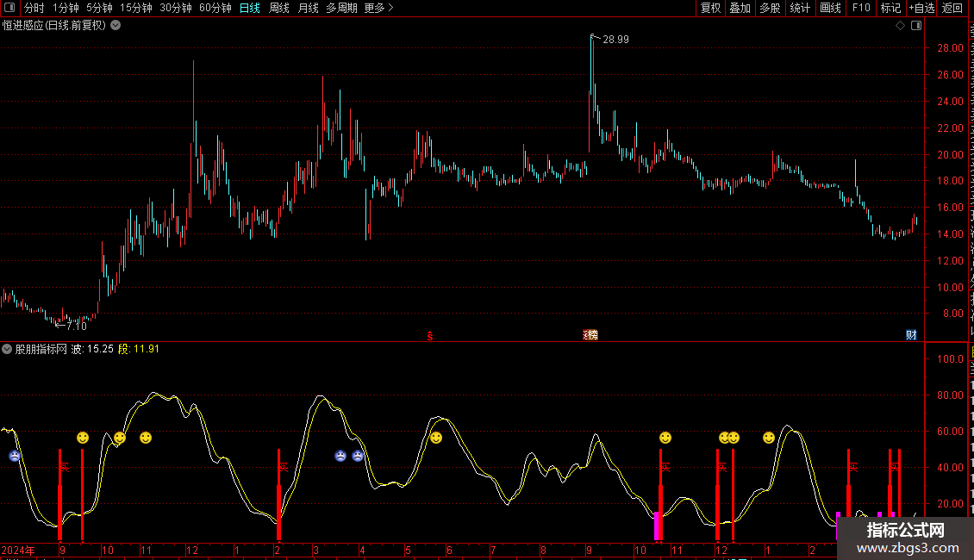974x560 pixels.
Task: Click smiley face near November 2024
Action: pos(146,438)
